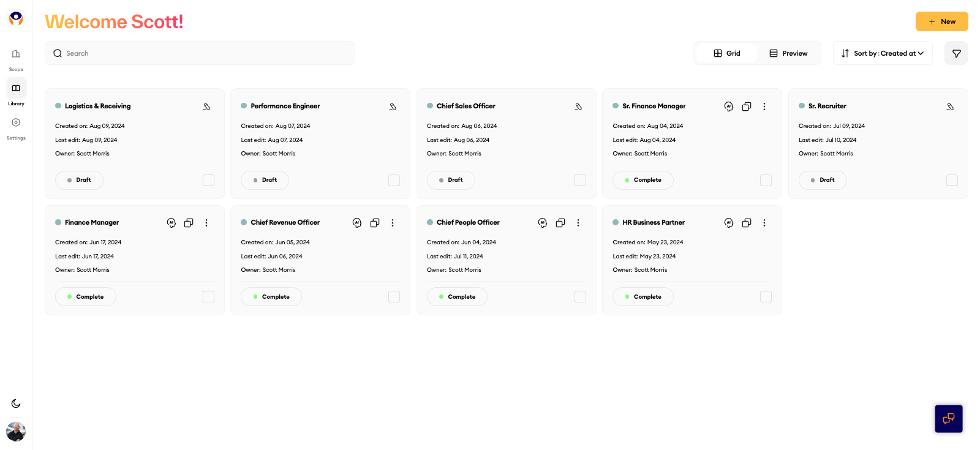980x450 pixels.
Task: Open Settings from the sidebar
Action: tap(16, 128)
